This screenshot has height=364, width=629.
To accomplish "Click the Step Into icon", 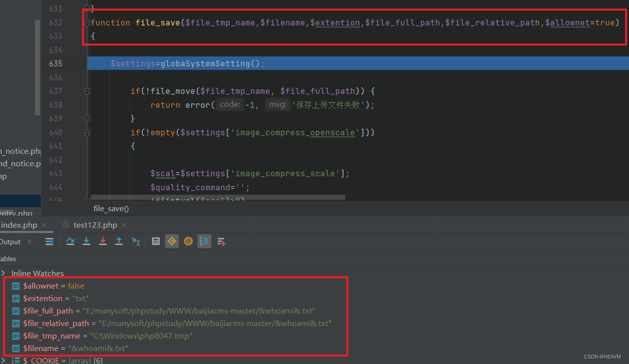I will [x=86, y=241].
